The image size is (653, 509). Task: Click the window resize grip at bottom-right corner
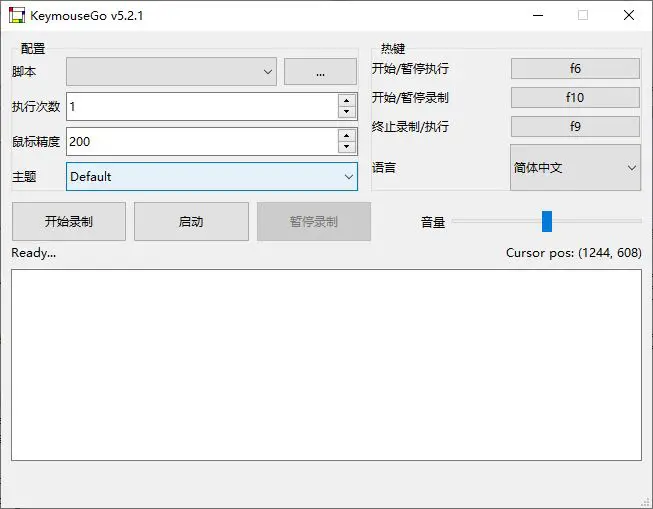(x=646, y=502)
